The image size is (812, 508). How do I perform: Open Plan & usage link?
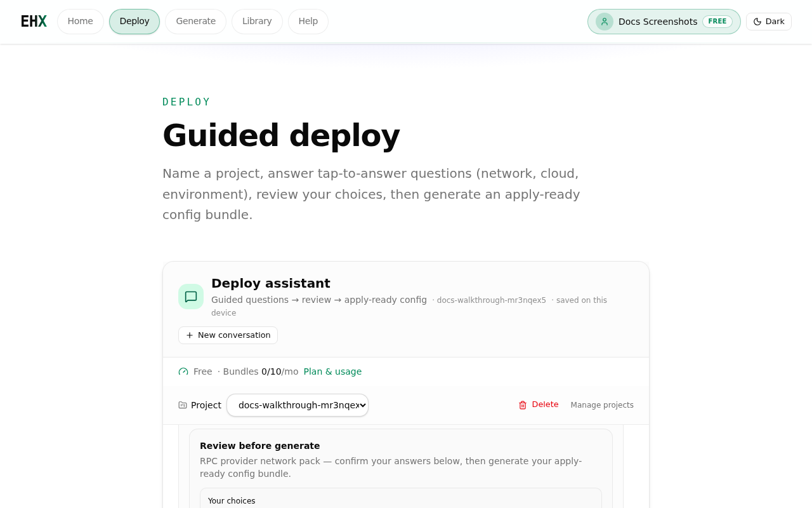point(332,372)
